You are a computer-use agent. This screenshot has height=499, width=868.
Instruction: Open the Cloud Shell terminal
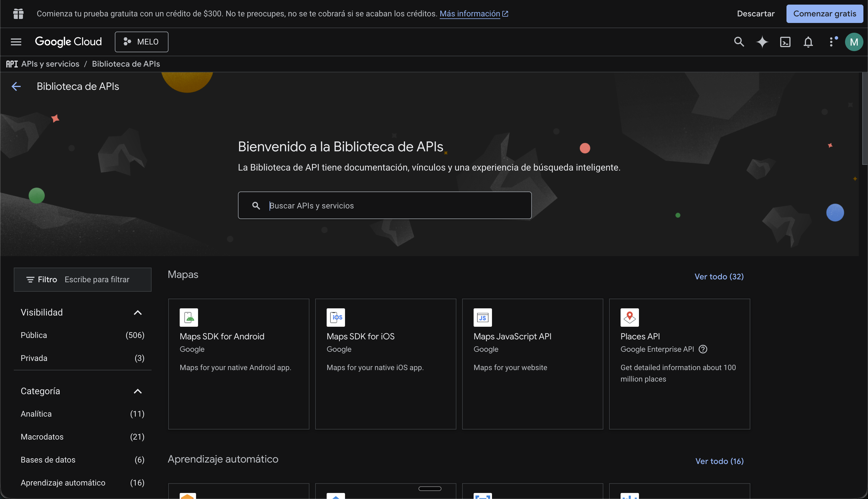(x=785, y=41)
